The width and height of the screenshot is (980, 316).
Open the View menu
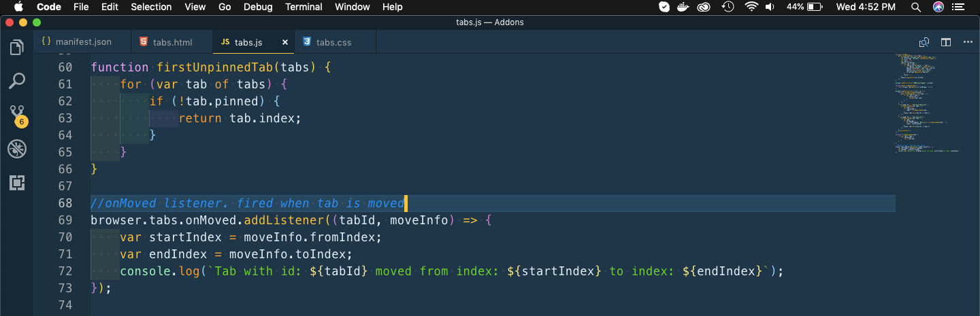[195, 7]
